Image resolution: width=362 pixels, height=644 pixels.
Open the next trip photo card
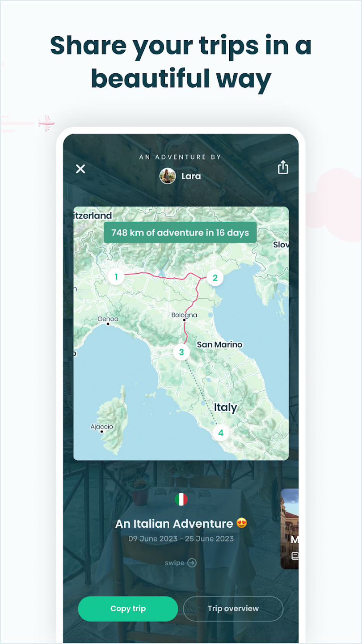pos(290,529)
